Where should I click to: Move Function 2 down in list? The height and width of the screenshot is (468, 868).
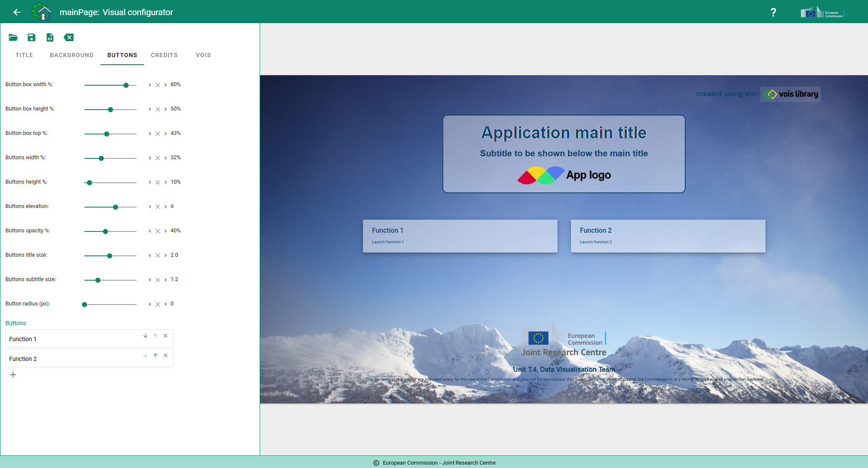point(145,355)
